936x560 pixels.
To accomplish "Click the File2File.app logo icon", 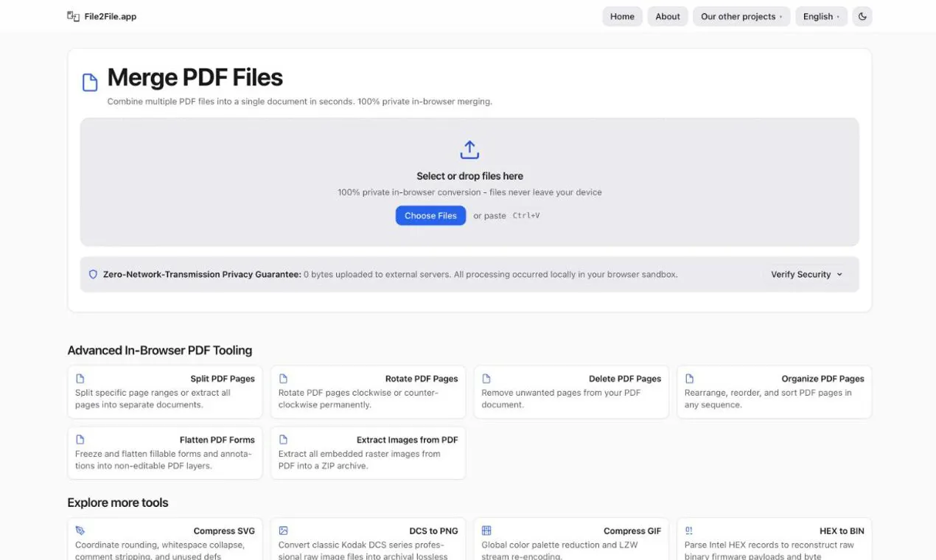I will 73,16.
